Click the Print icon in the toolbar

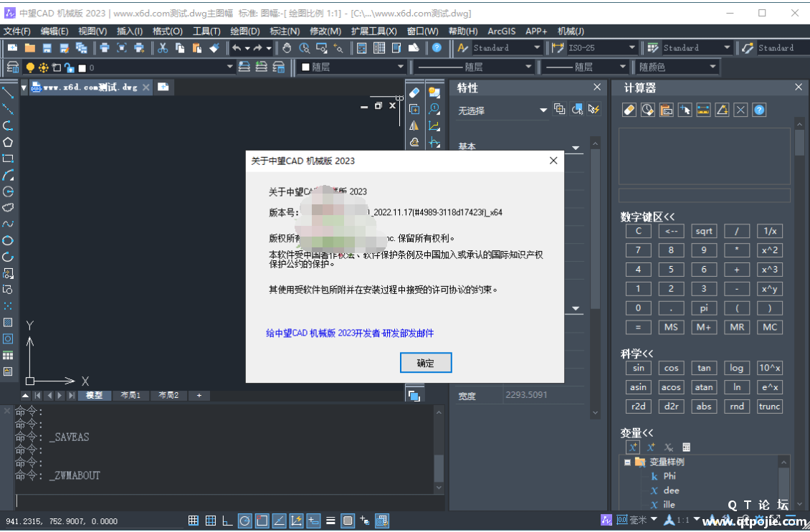[x=105, y=48]
